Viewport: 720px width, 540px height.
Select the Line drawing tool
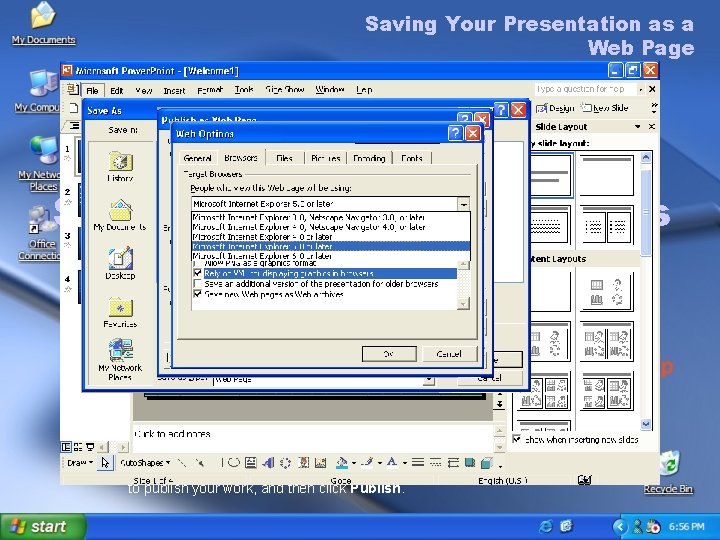pyautogui.click(x=182, y=462)
